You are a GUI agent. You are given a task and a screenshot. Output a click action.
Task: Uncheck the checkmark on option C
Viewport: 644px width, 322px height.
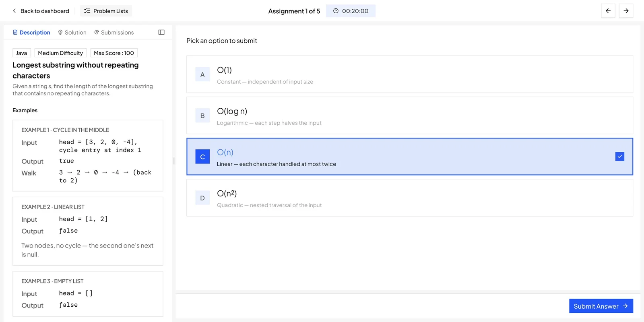pyautogui.click(x=620, y=157)
